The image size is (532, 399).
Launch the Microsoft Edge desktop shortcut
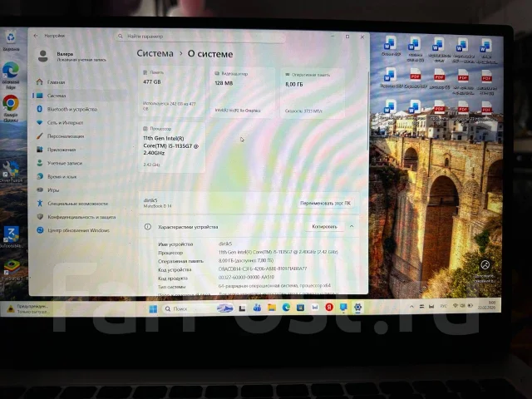(11, 76)
